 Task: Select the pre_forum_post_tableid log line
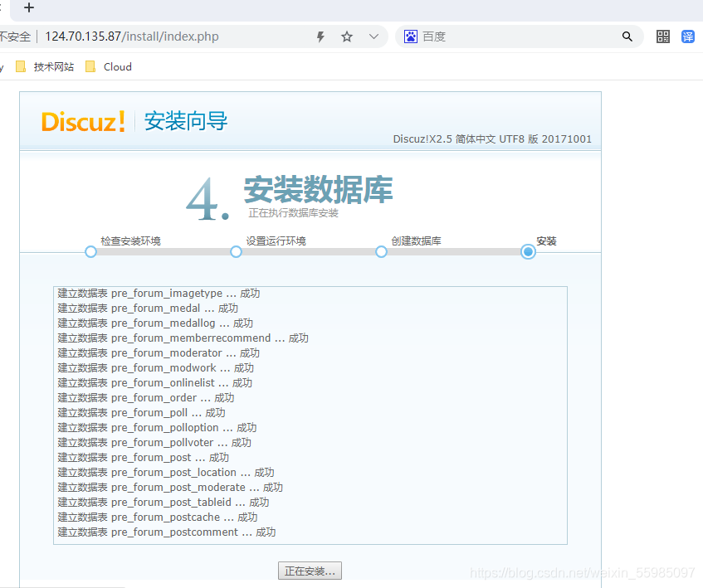point(164,502)
